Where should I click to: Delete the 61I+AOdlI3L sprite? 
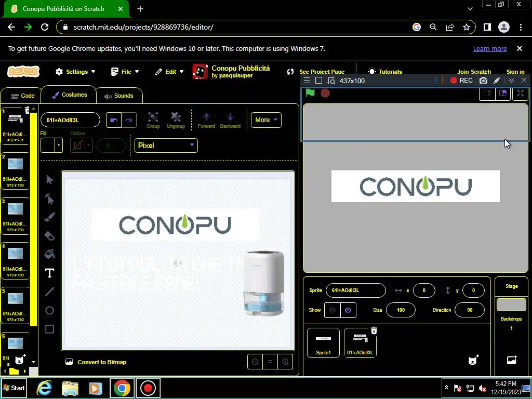point(374,330)
